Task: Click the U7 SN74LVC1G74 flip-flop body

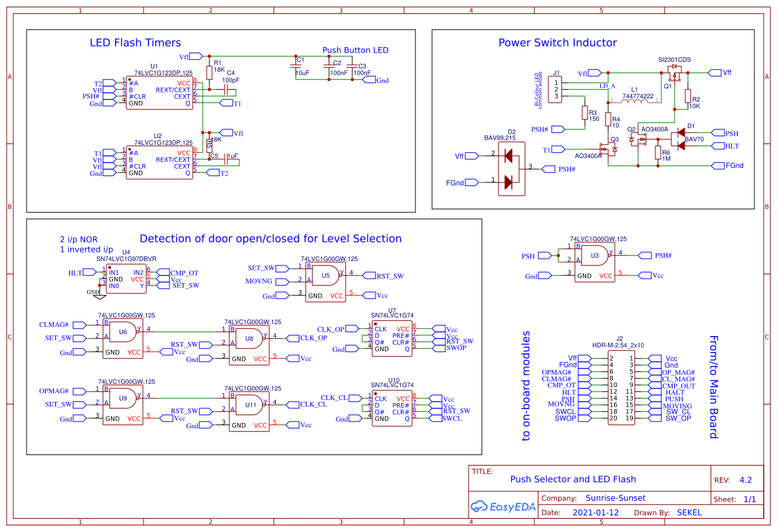Action: (392, 339)
